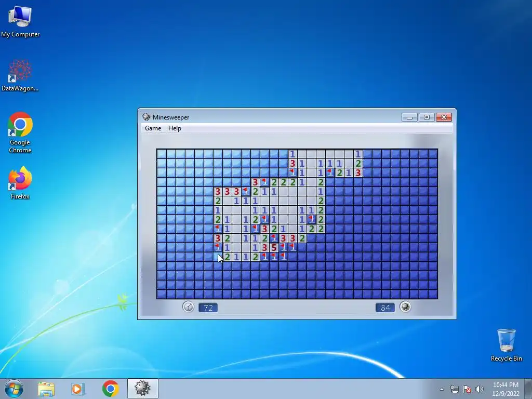532x399 pixels.
Task: Select the DataWagon desktop shortcut
Action: pyautogui.click(x=20, y=76)
